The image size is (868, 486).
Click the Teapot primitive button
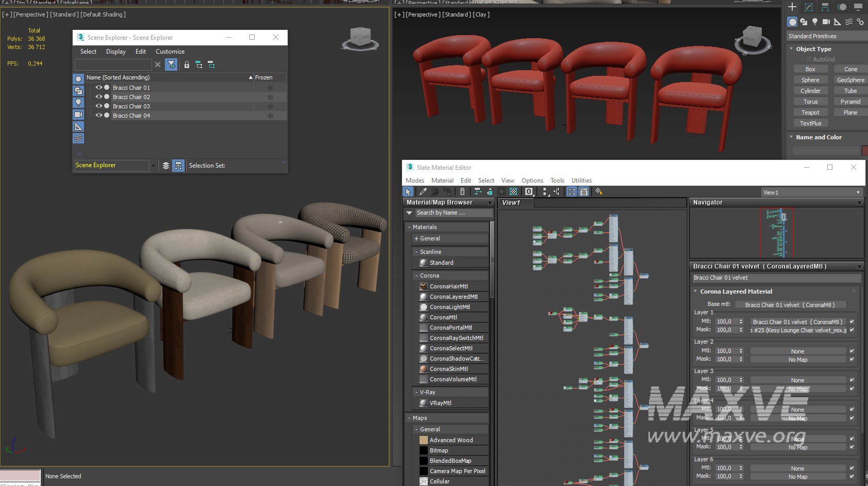[810, 112]
